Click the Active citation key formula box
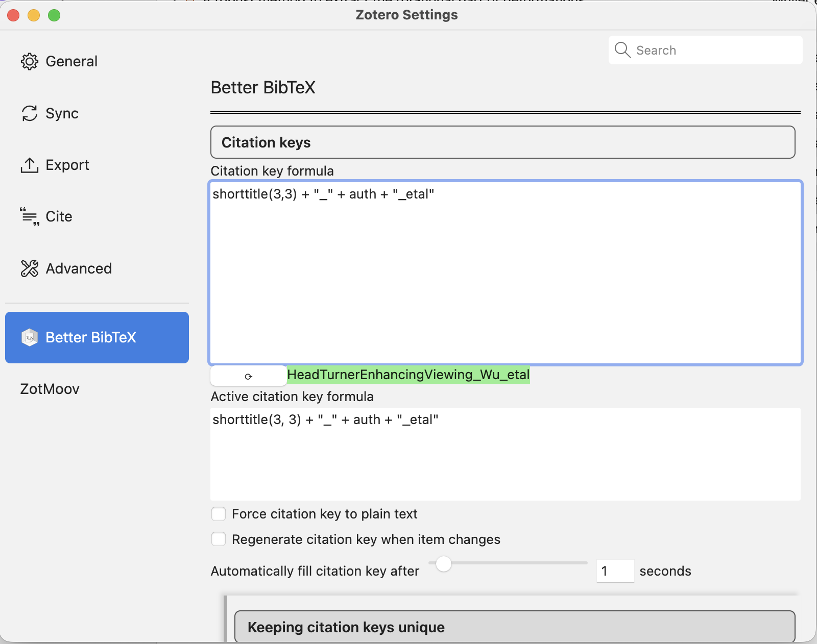This screenshot has width=817, height=644. (506, 454)
